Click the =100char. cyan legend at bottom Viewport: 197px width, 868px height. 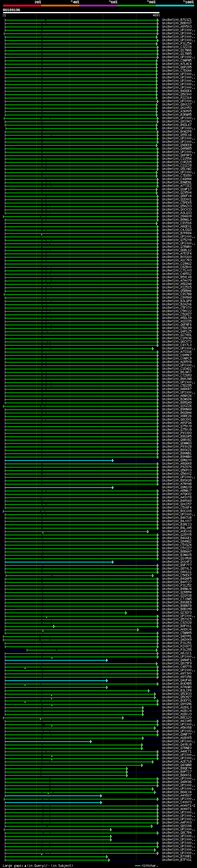coord(147,865)
